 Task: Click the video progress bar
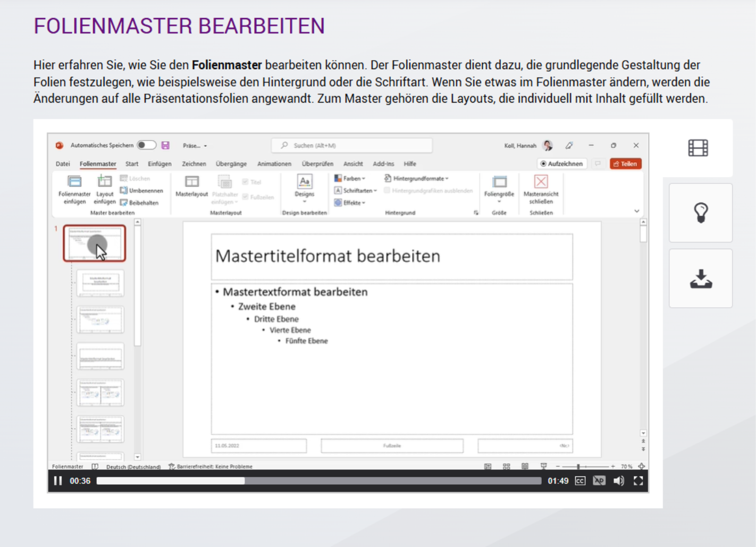coord(319,481)
